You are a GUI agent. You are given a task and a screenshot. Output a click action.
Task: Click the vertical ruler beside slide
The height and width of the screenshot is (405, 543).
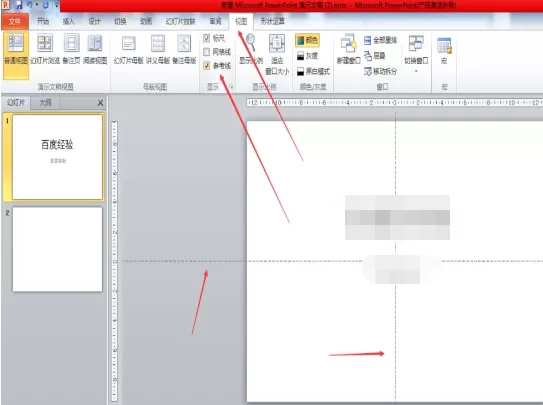[x=115, y=261]
